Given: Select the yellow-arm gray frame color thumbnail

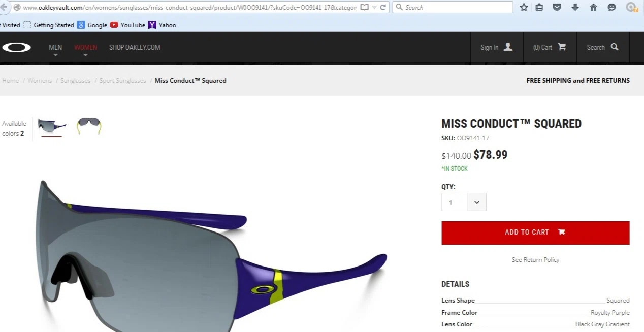Looking at the screenshot, I should point(89,126).
